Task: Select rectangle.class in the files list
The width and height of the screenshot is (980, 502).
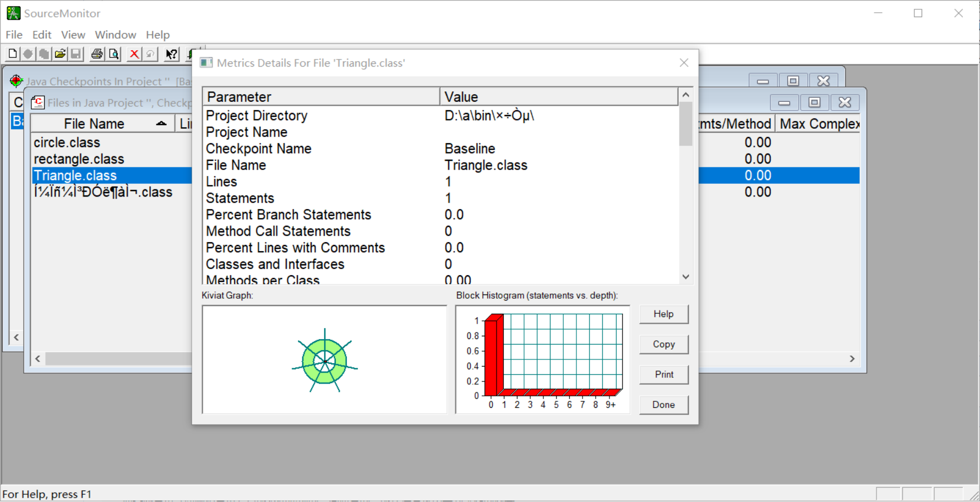Action: click(x=79, y=159)
